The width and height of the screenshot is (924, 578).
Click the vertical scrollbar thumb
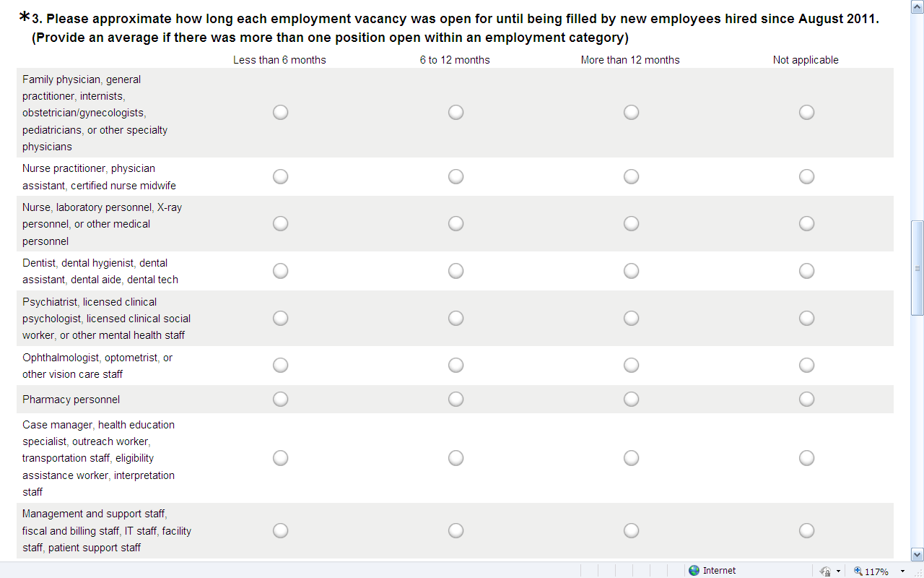[918, 267]
